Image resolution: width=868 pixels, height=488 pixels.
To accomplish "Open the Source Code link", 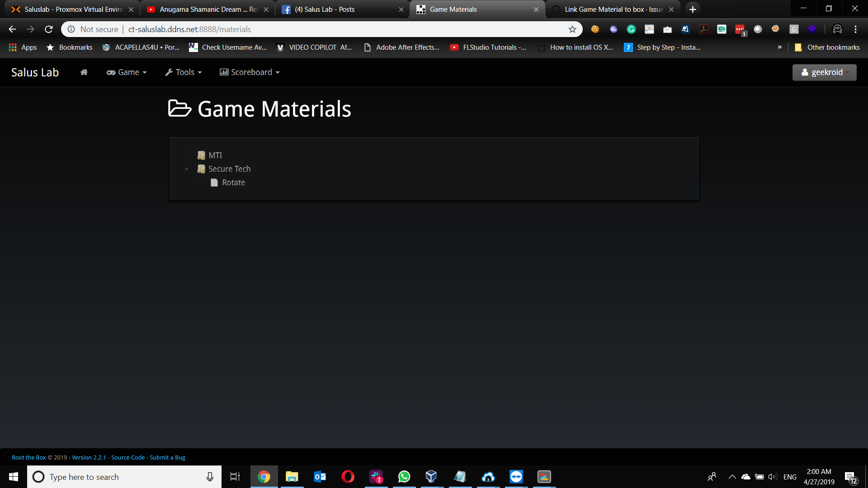I will [128, 457].
